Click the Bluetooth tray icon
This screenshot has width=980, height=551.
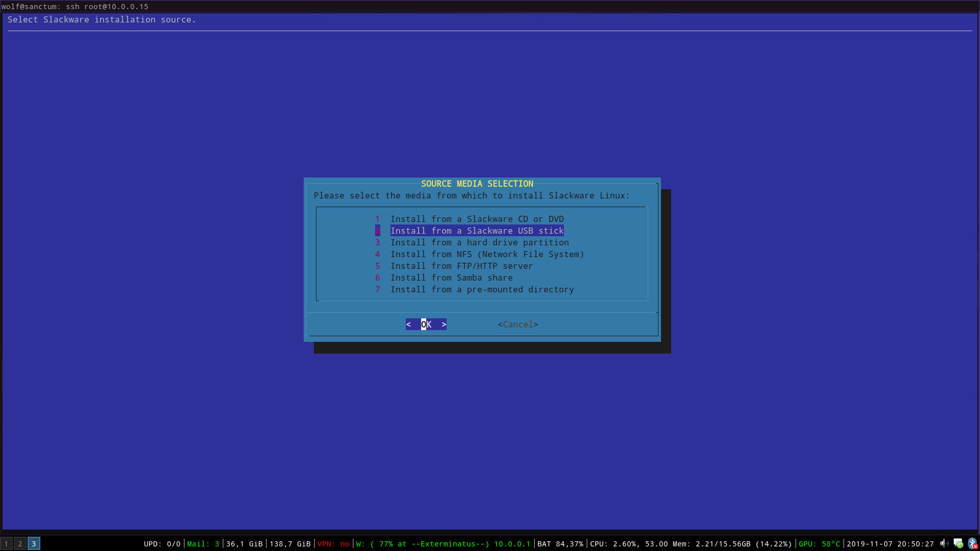tap(972, 543)
